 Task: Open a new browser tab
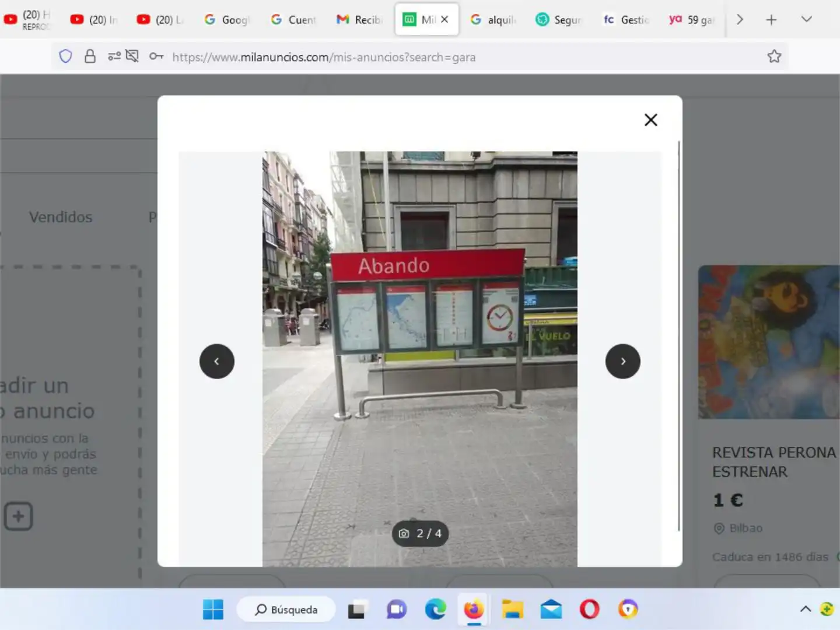tap(771, 20)
